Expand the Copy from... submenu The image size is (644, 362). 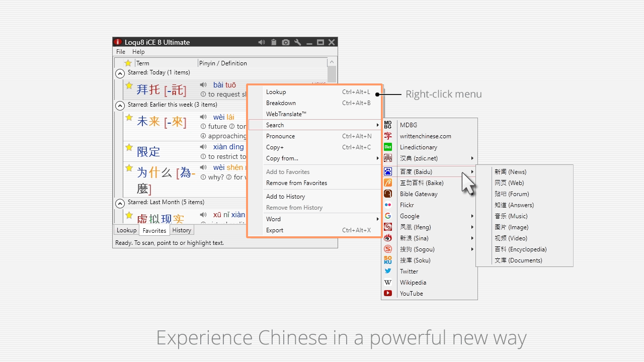pyautogui.click(x=314, y=158)
